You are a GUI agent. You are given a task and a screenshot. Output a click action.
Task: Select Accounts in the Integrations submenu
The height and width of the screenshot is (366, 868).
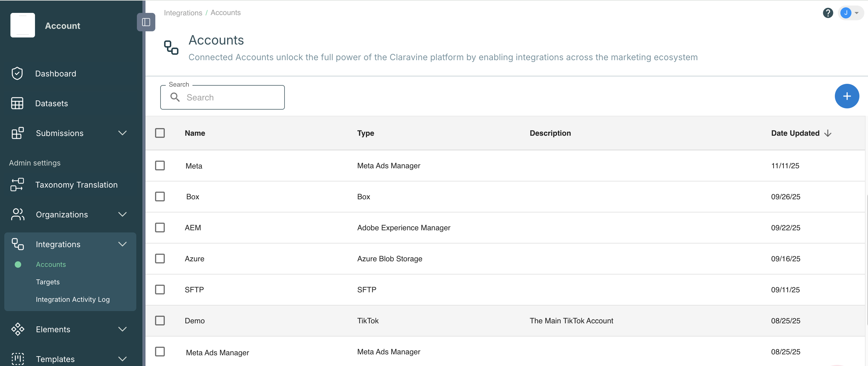coord(51,265)
